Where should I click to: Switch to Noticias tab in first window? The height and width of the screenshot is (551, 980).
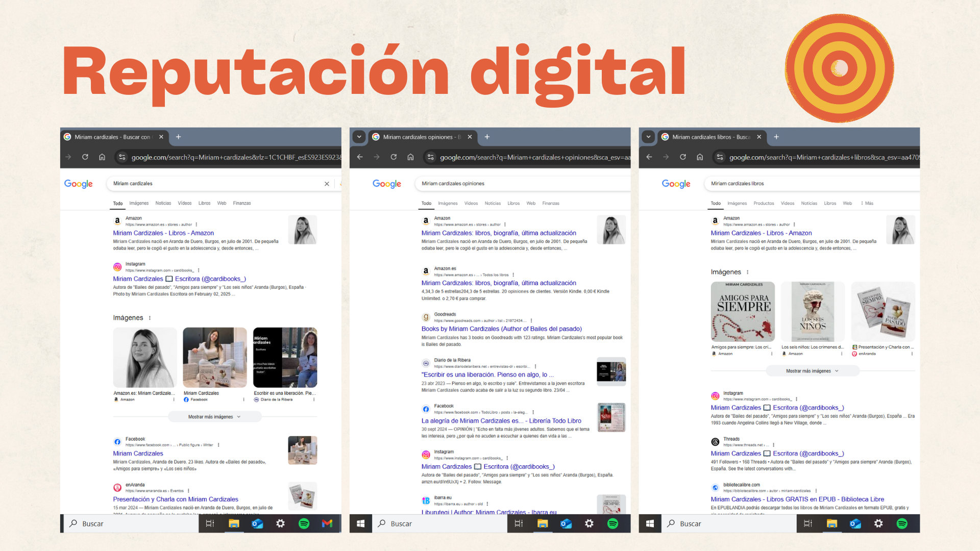[x=163, y=203]
